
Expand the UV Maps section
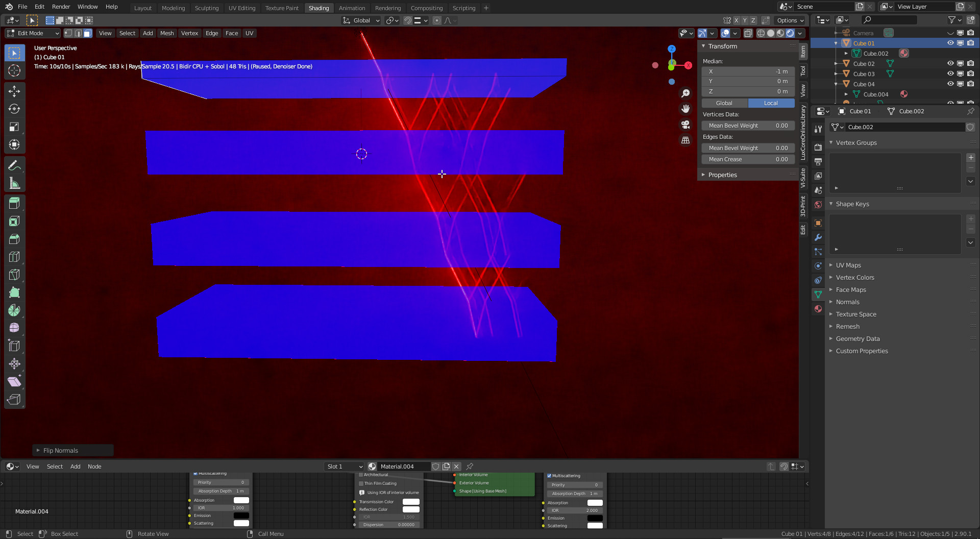point(848,265)
